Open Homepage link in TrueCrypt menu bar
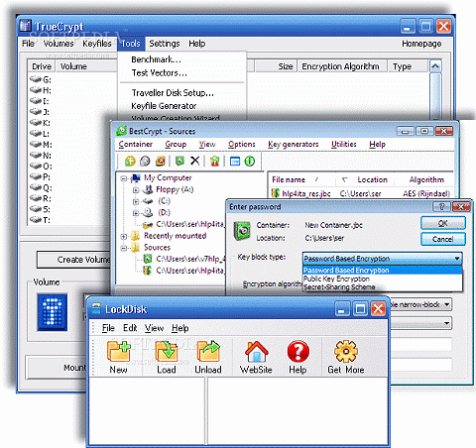476x448 pixels. (x=421, y=44)
